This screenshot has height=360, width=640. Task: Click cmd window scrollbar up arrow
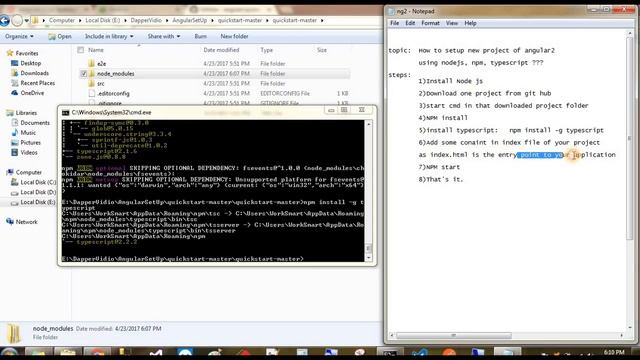click(x=369, y=124)
